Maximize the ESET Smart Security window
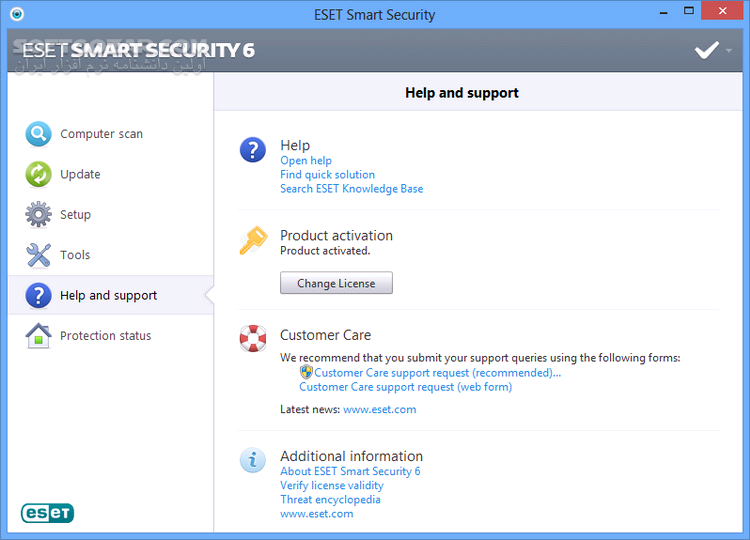The width and height of the screenshot is (750, 540). pyautogui.click(x=689, y=11)
